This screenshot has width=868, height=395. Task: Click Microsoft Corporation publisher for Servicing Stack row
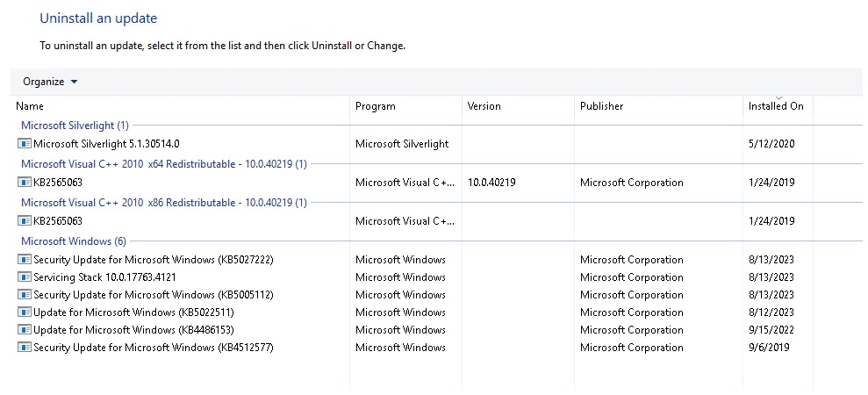point(632,277)
